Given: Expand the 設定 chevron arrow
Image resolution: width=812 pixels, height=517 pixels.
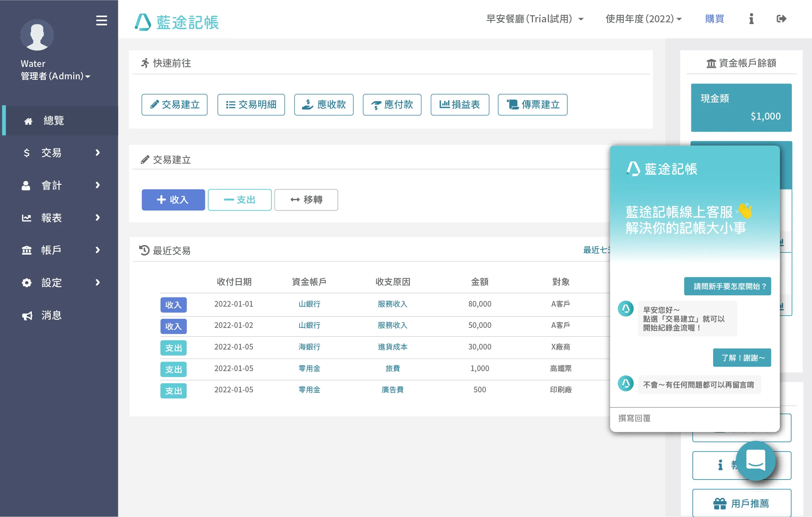Looking at the screenshot, I should click(98, 282).
